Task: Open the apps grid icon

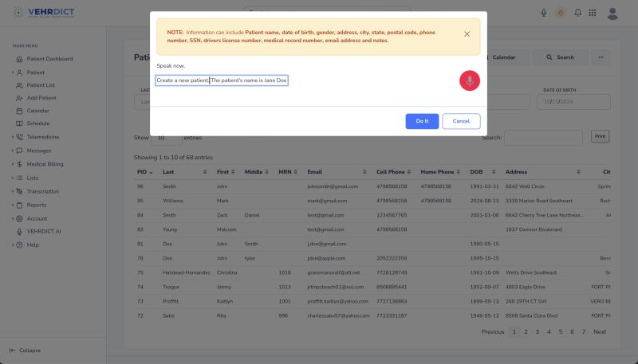Action: point(592,13)
